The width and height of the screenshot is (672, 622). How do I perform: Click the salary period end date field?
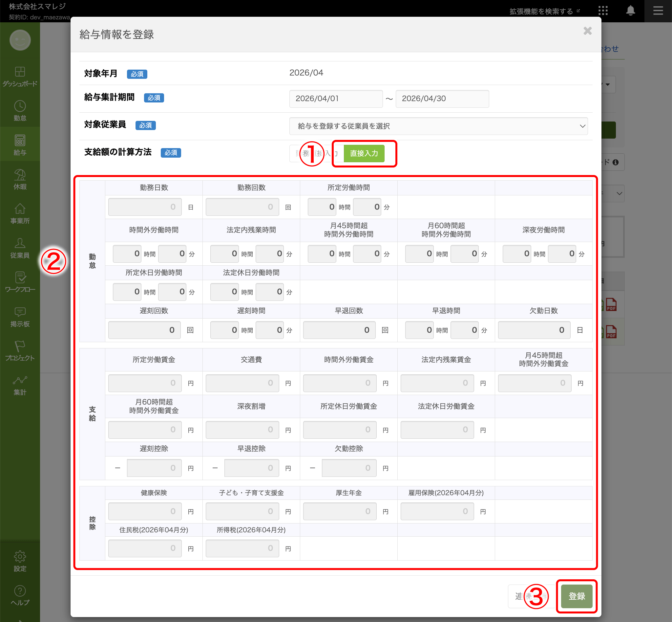click(x=442, y=99)
